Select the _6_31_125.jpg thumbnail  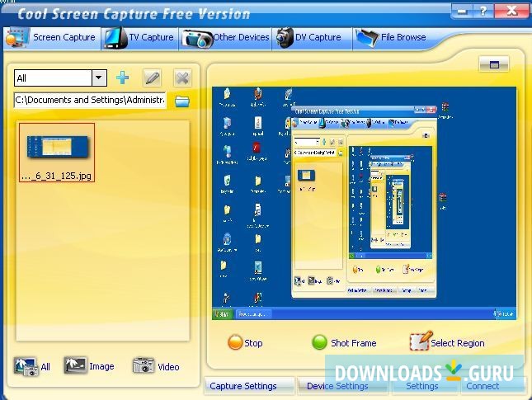tap(57, 153)
